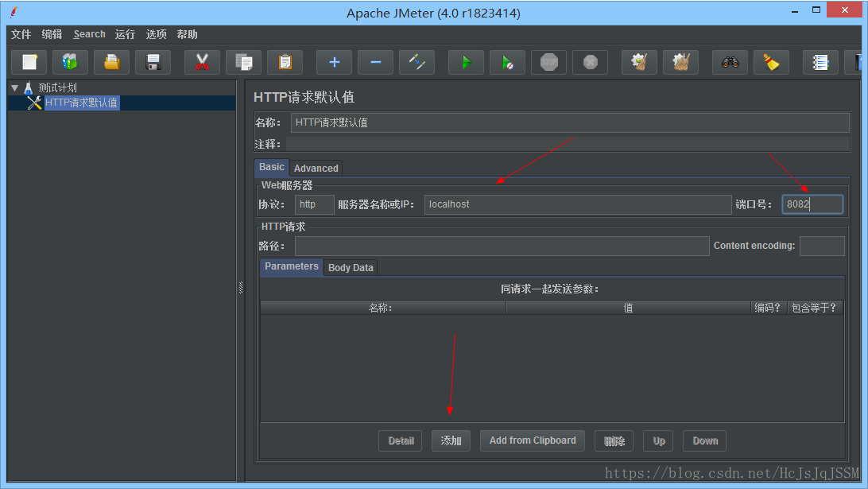This screenshot has height=489, width=868.
Task: Open the Function Helper list icon
Action: (x=820, y=62)
